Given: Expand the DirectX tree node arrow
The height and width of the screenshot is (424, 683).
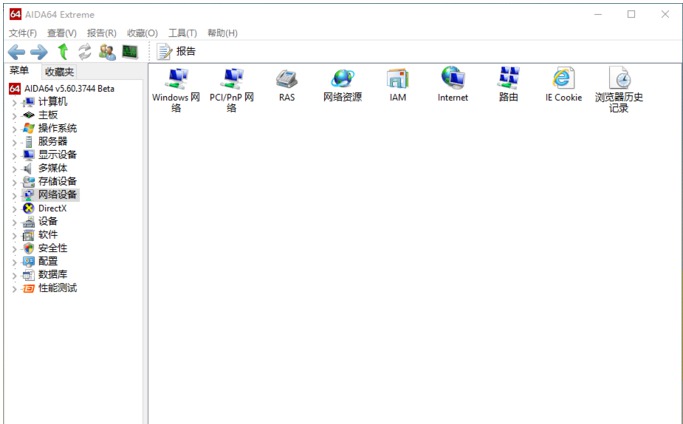Looking at the screenshot, I should pos(14,209).
